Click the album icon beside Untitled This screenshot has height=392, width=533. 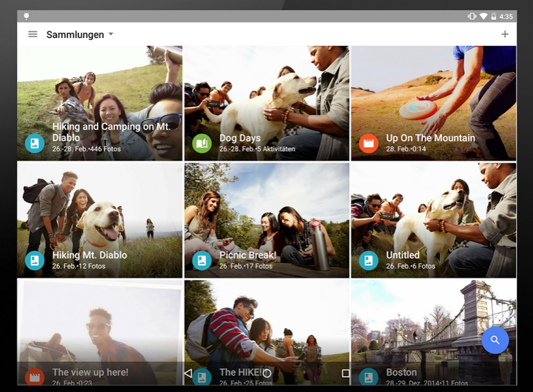click(x=368, y=260)
